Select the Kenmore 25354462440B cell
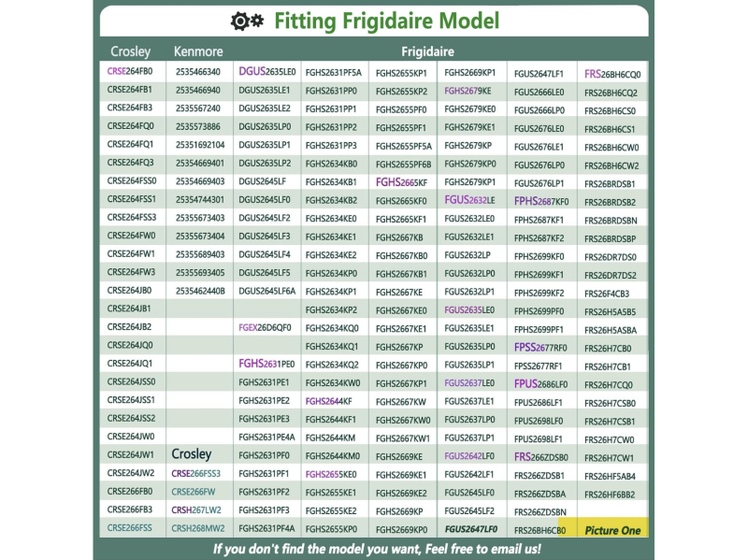The image size is (748, 560). tap(200, 291)
